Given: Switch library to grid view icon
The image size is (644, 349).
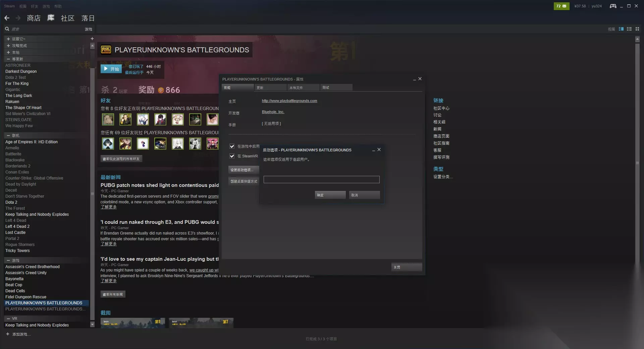Looking at the screenshot, I should click(x=637, y=29).
